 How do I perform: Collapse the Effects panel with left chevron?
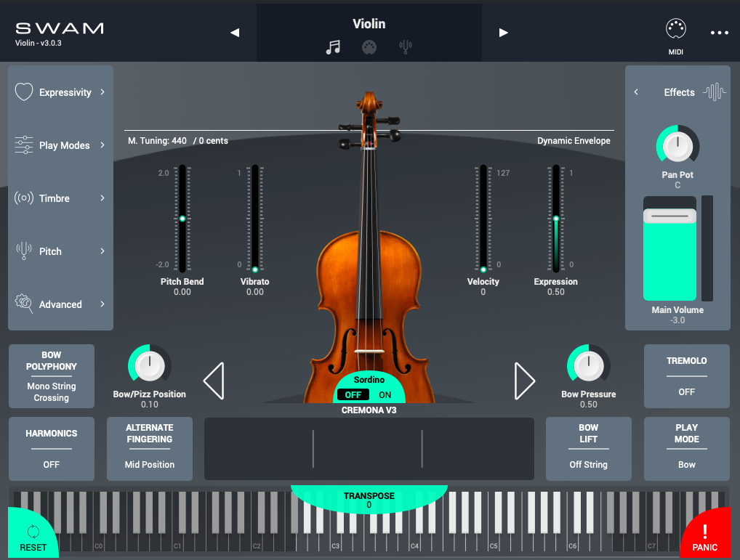point(636,92)
